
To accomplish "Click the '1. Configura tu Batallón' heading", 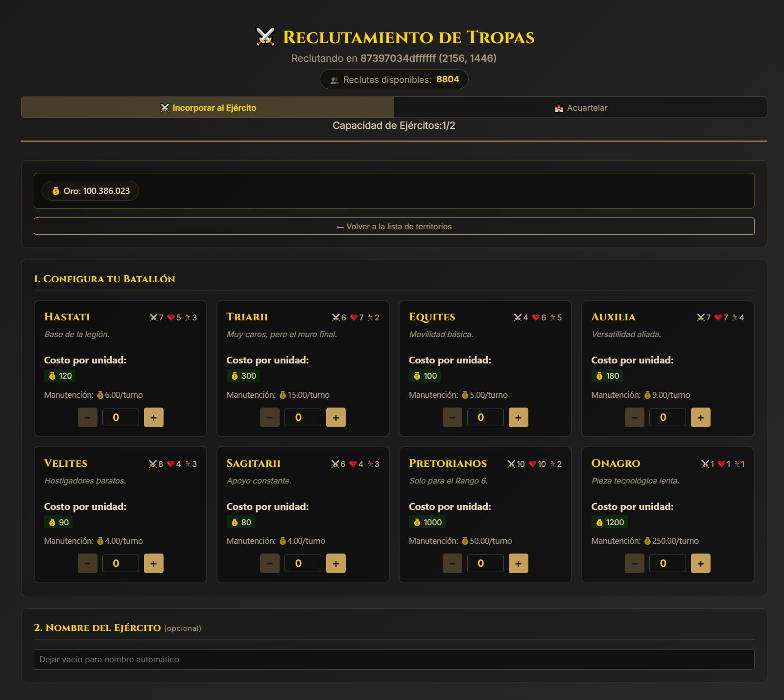I will pos(104,279).
